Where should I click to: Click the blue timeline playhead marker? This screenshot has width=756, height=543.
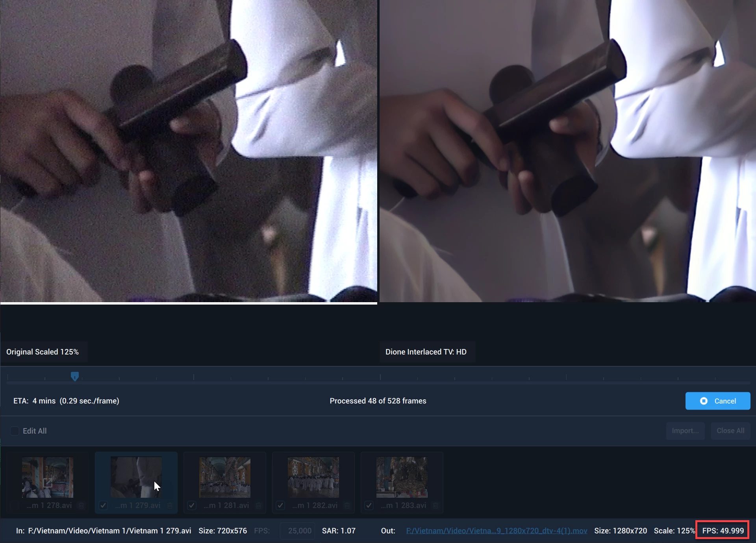point(75,376)
